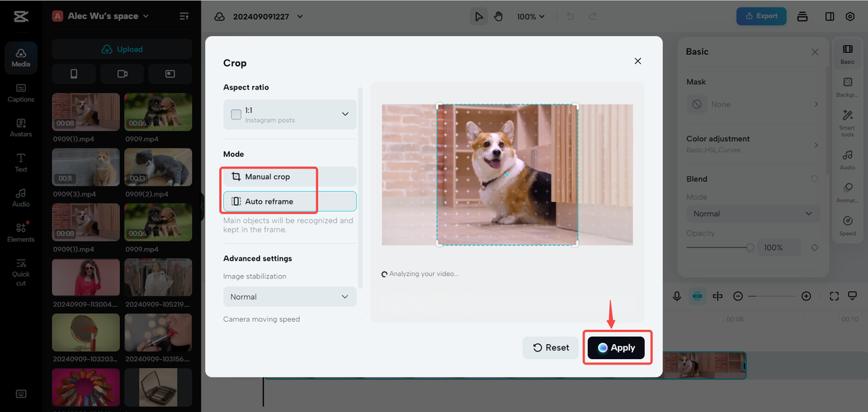This screenshot has width=868, height=412.
Task: Click the redo arrow
Action: point(592,16)
